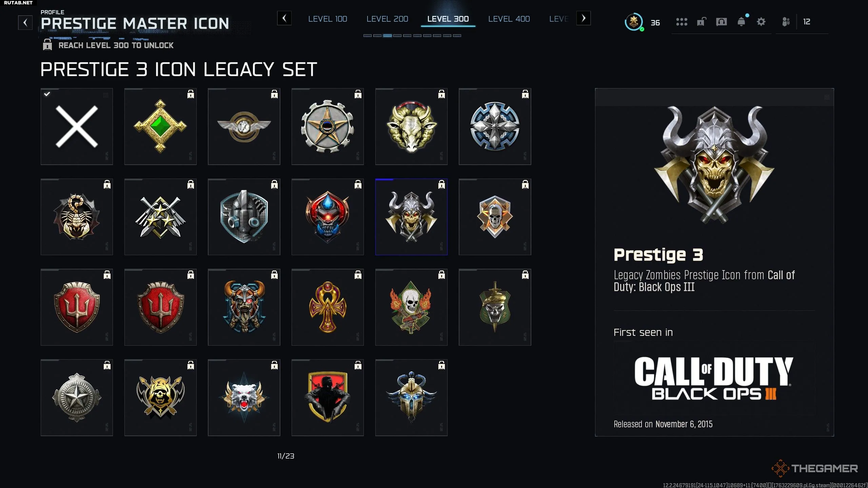The image size is (868, 488).
Task: Show more level tabs with right chevron
Action: pos(584,18)
